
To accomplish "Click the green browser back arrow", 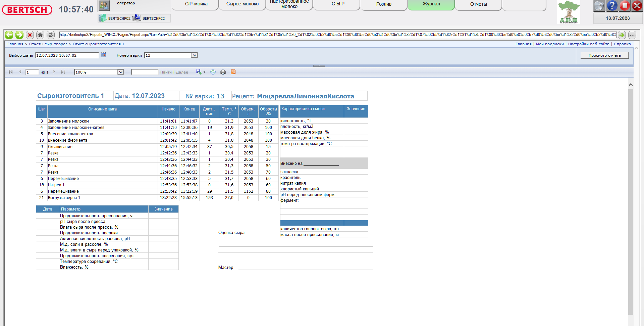I will point(9,35).
